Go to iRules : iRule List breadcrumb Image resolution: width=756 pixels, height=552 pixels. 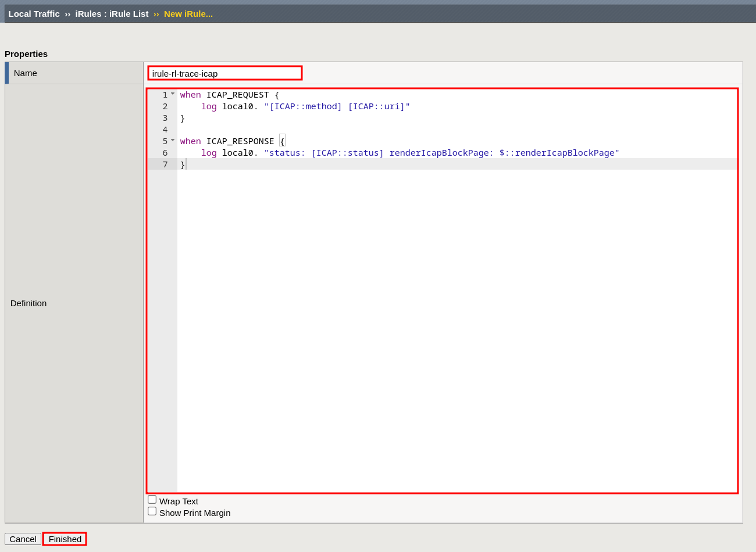(x=112, y=14)
